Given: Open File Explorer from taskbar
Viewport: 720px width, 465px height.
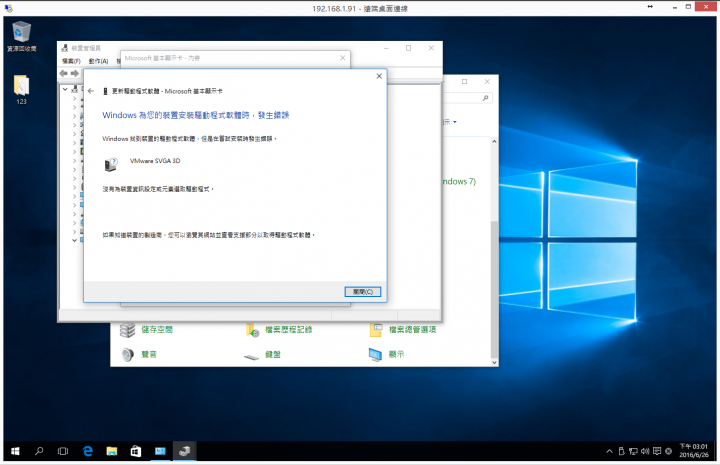Looking at the screenshot, I should tap(112, 451).
